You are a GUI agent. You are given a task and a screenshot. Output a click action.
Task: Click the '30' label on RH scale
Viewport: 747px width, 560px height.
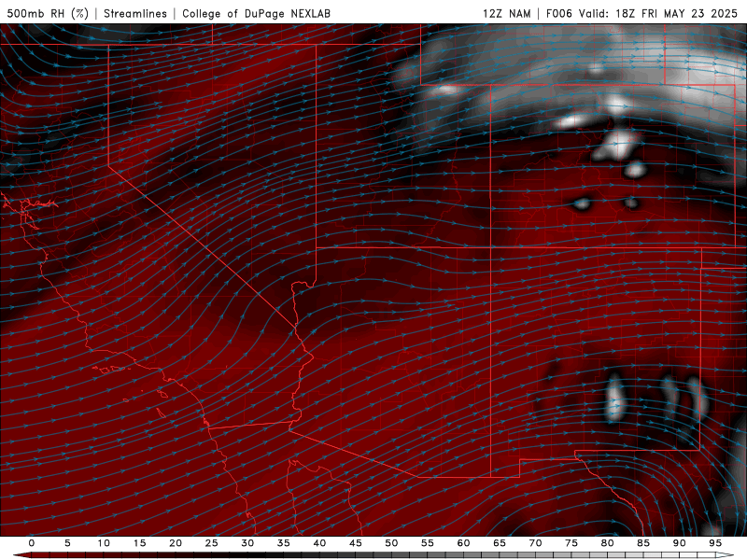point(247,543)
